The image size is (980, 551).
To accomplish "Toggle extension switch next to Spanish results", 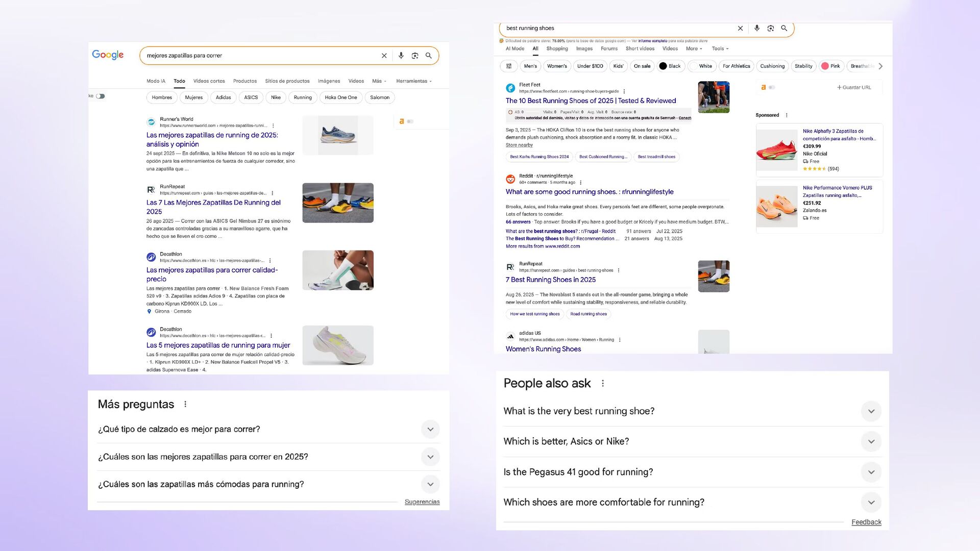I will (410, 121).
